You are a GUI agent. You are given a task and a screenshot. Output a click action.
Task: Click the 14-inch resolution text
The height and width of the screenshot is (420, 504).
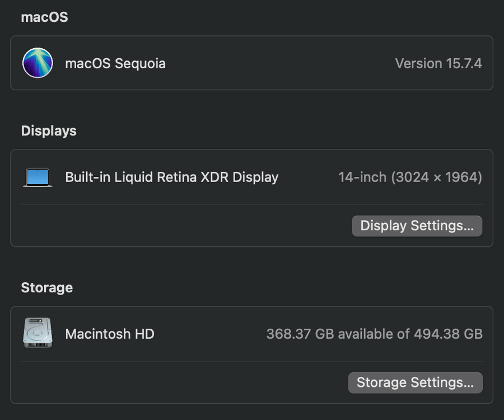pos(410,177)
